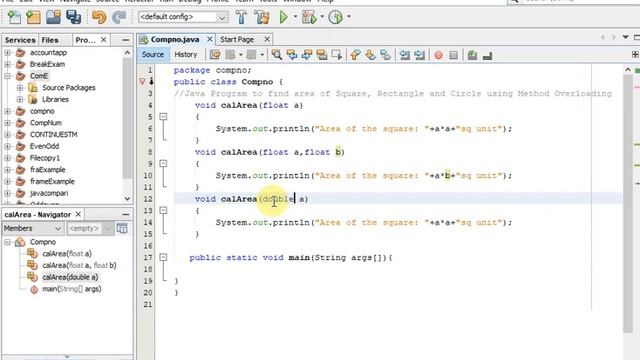Close the Start Page tab
640x360 pixels.
(x=267, y=39)
